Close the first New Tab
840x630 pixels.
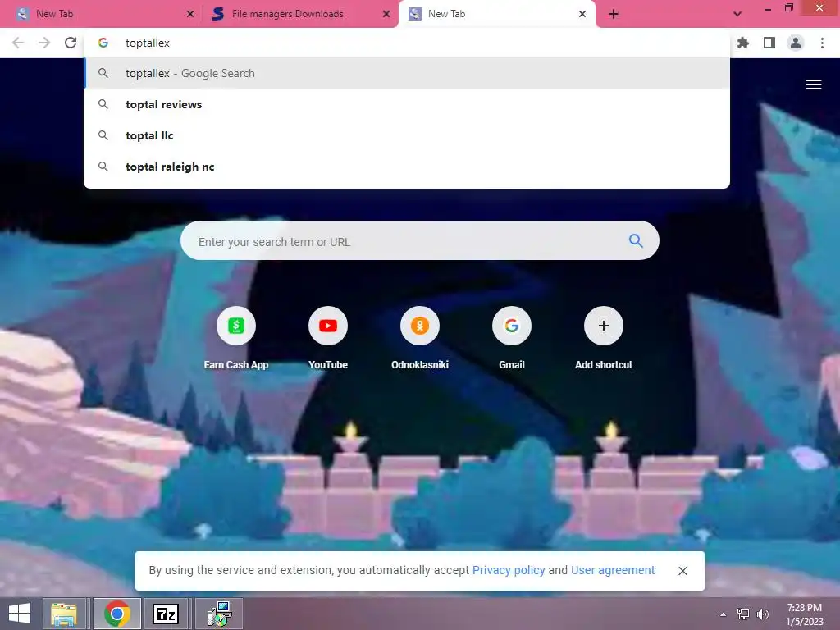coord(190,14)
